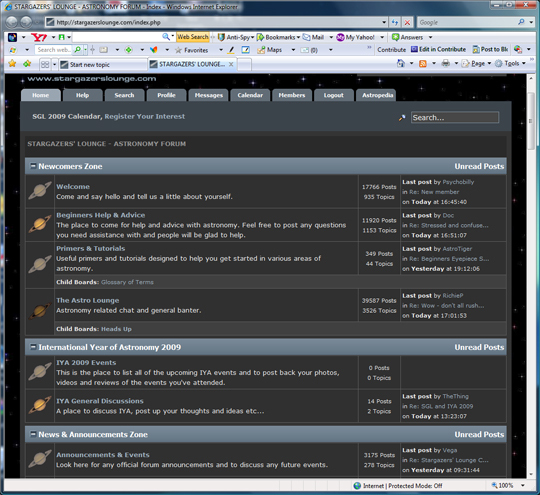Collapse the News & Announcements Zone category

33,434
